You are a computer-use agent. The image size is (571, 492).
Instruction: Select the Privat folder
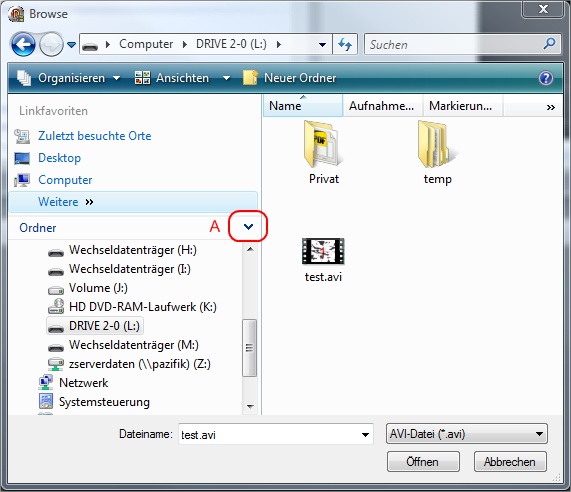(323, 153)
